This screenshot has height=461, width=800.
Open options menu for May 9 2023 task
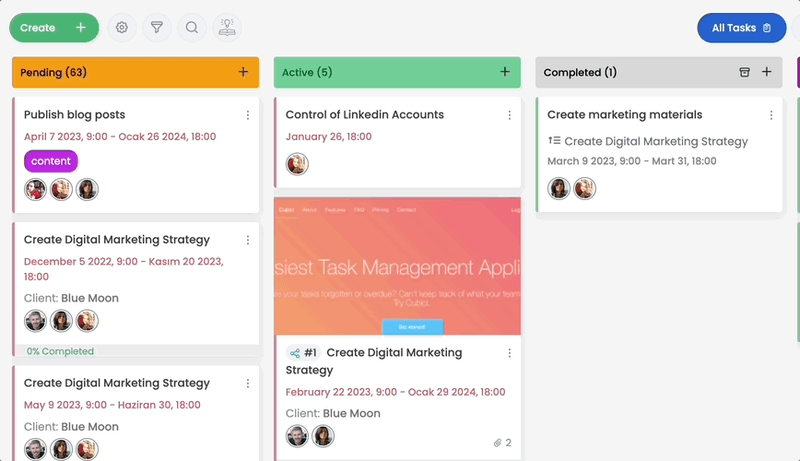[248, 383]
